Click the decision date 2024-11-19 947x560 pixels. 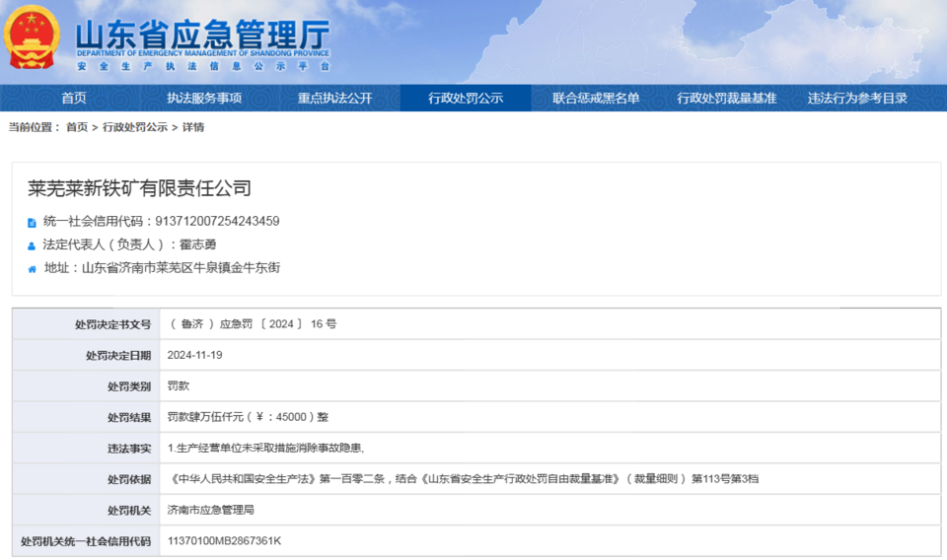pyautogui.click(x=194, y=355)
